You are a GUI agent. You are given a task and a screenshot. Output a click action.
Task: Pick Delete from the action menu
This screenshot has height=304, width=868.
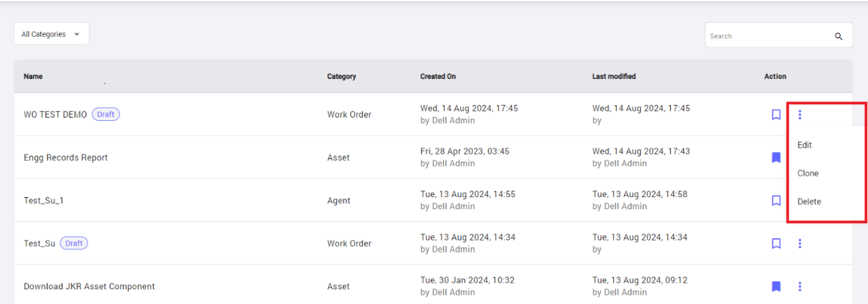[809, 201]
